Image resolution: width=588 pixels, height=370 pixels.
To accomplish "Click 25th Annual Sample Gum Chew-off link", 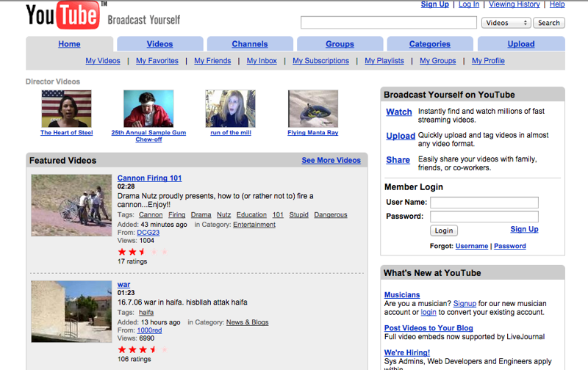I will pyautogui.click(x=148, y=136).
